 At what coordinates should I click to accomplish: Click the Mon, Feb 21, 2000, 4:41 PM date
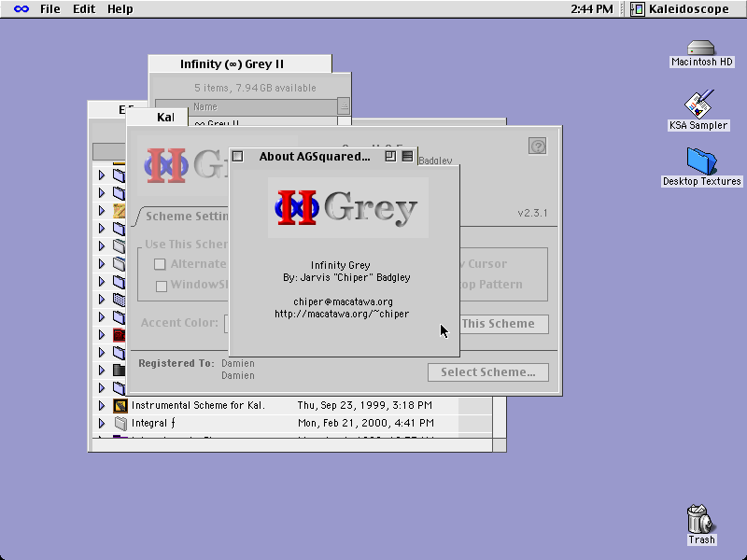click(366, 423)
